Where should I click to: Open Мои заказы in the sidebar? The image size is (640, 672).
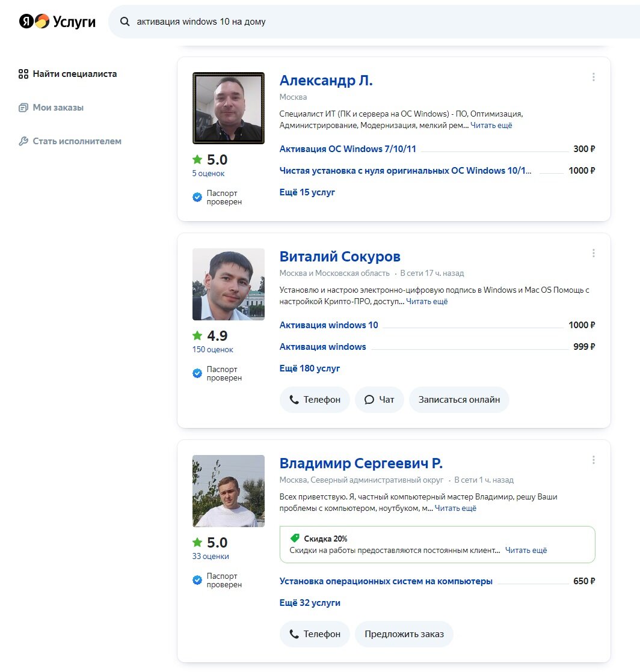click(51, 108)
